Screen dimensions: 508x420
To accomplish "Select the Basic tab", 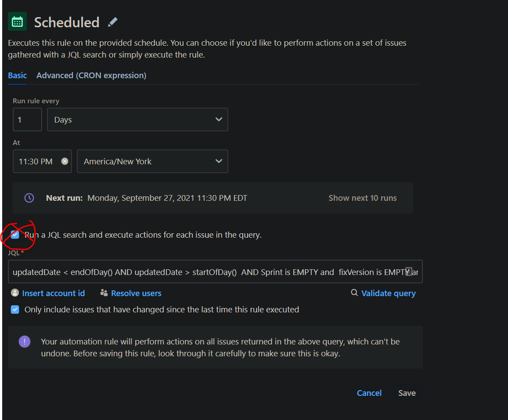I will click(17, 75).
